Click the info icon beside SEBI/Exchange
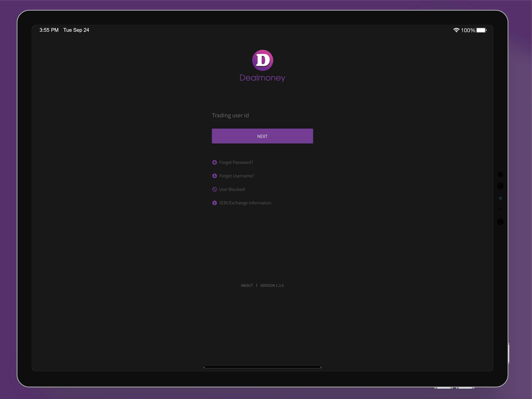Image resolution: width=532 pixels, height=399 pixels. (215, 203)
